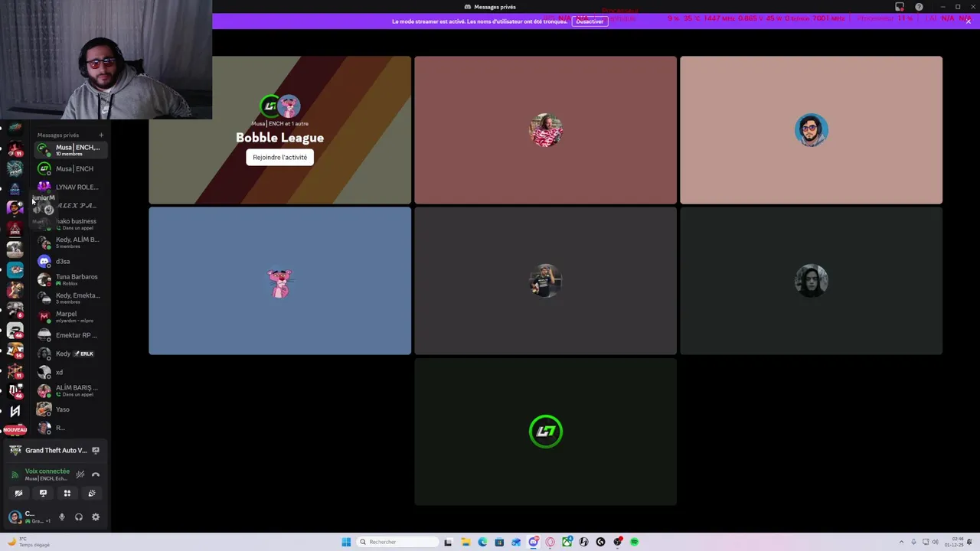Screen dimensions: 980x551
Task: Toggle headphone deafen in user panel
Action: coord(79,517)
